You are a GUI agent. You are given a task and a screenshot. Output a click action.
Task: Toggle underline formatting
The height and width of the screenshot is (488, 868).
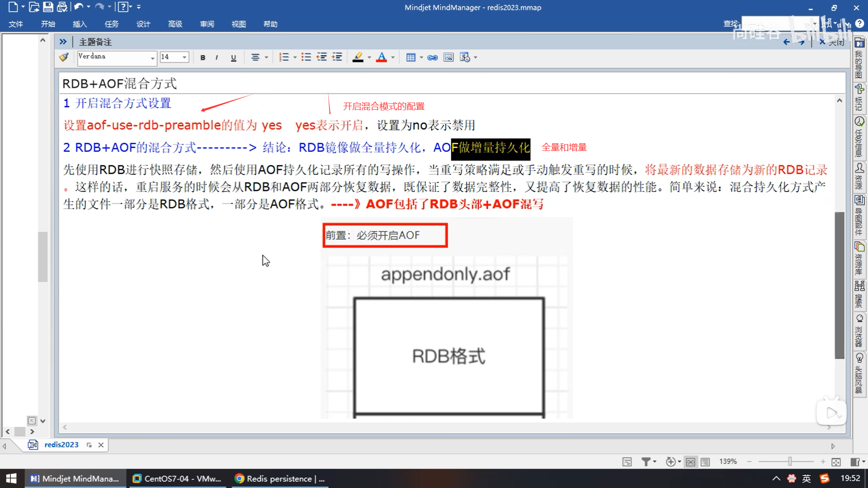click(x=233, y=57)
